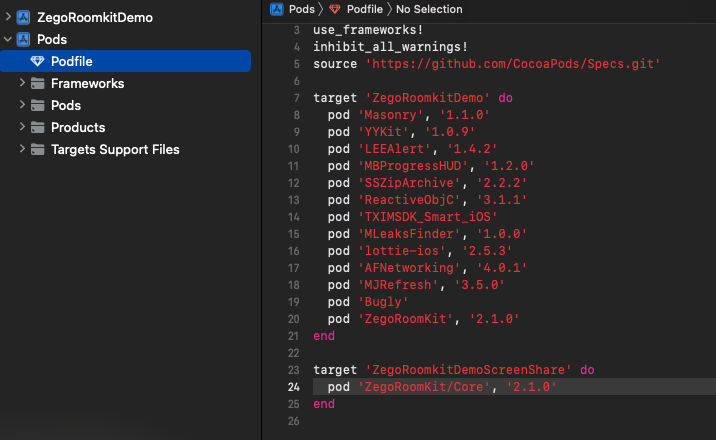Click the 'MJRefresh' pod name
The width and height of the screenshot is (716, 440).
(x=398, y=285)
